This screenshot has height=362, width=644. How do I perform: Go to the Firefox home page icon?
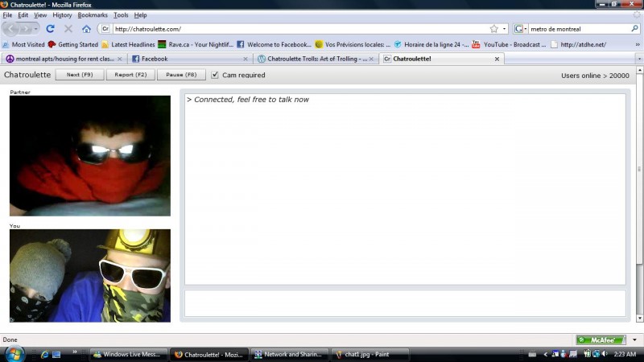tap(86, 29)
